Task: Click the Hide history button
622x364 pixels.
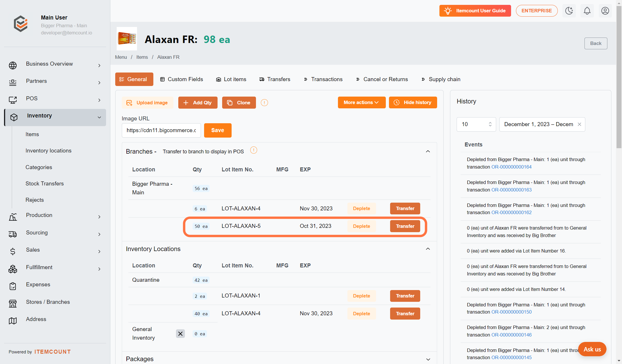Action: click(x=413, y=103)
